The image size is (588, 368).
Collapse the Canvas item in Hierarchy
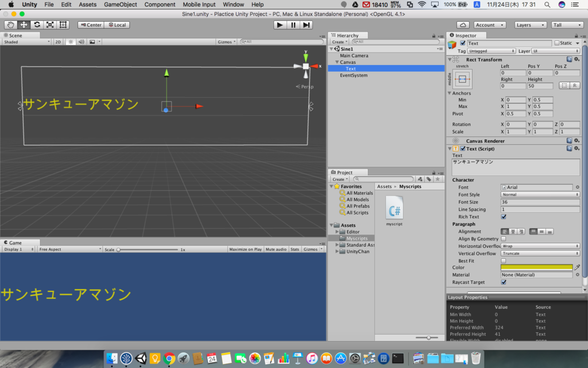click(x=336, y=62)
